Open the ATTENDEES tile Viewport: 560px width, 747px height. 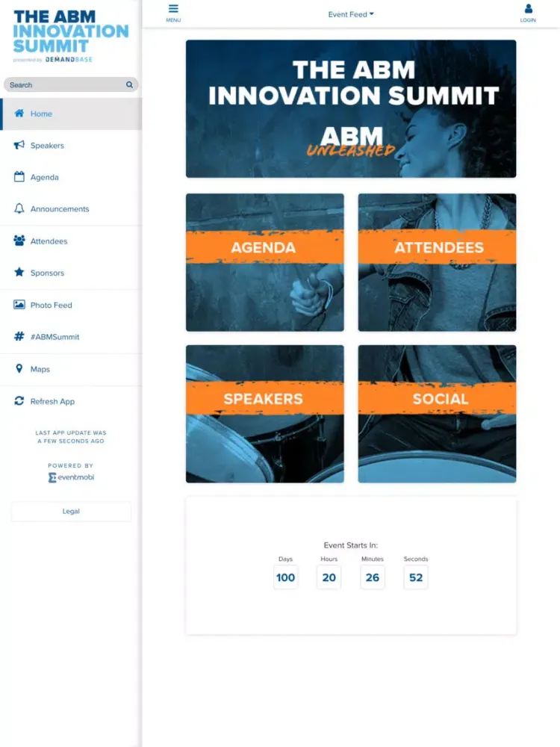437,262
